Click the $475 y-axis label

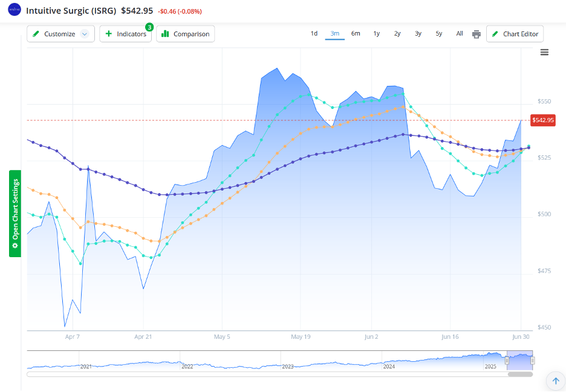[544, 271]
